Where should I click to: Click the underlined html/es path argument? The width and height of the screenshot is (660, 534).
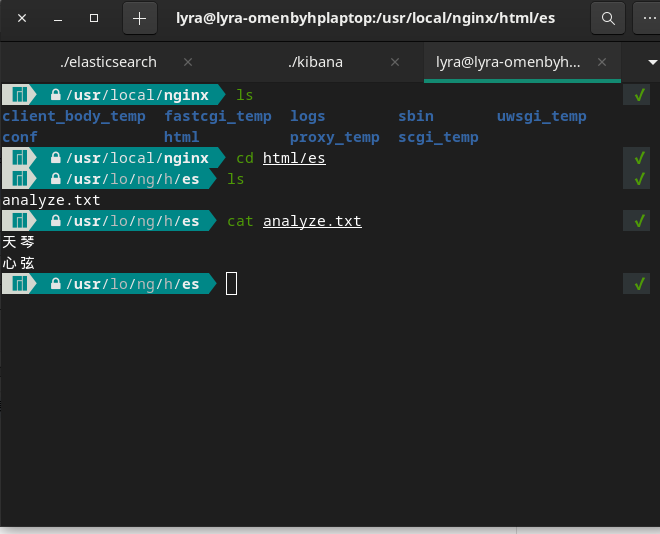click(294, 158)
